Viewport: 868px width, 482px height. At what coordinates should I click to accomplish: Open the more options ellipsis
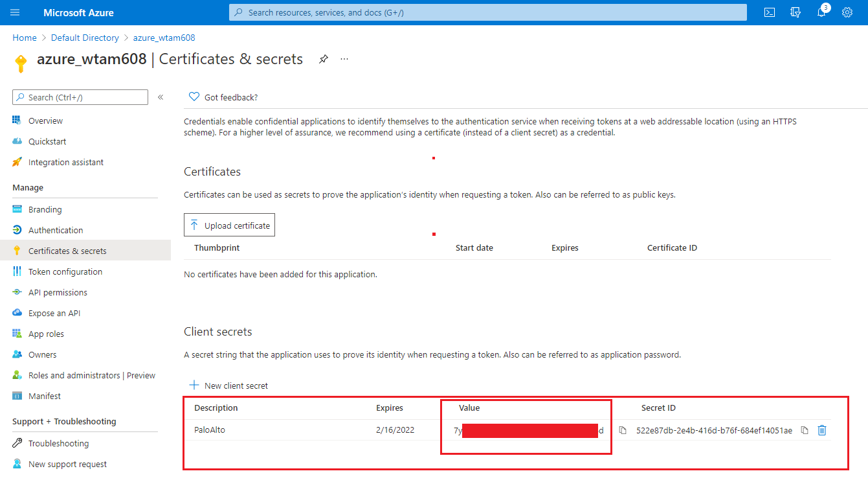pos(344,59)
